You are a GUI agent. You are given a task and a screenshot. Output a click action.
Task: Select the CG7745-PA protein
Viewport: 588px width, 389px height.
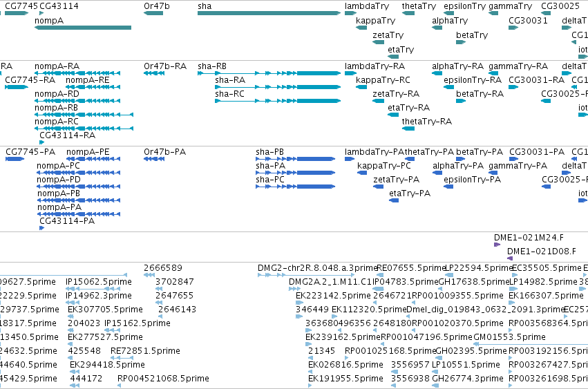15,159
